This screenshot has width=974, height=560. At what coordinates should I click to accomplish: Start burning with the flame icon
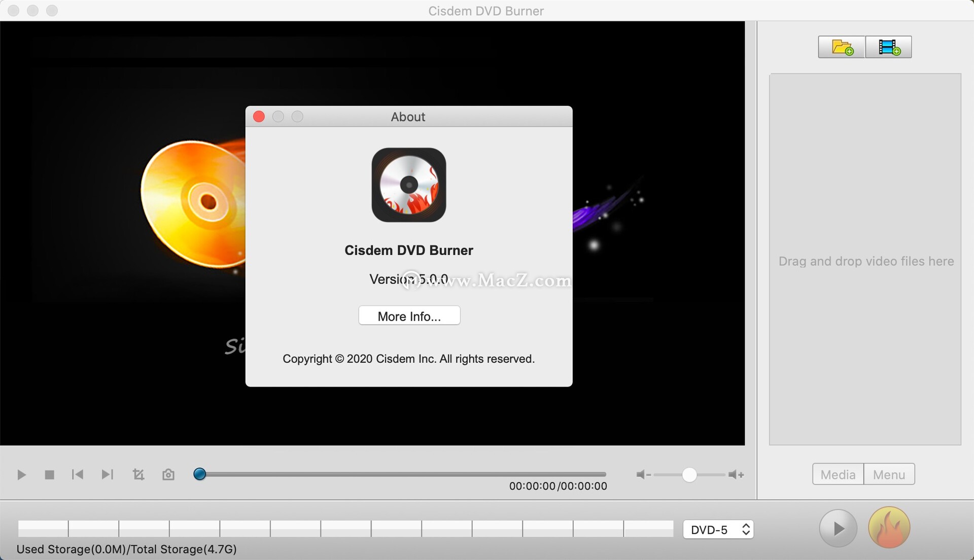point(889,528)
